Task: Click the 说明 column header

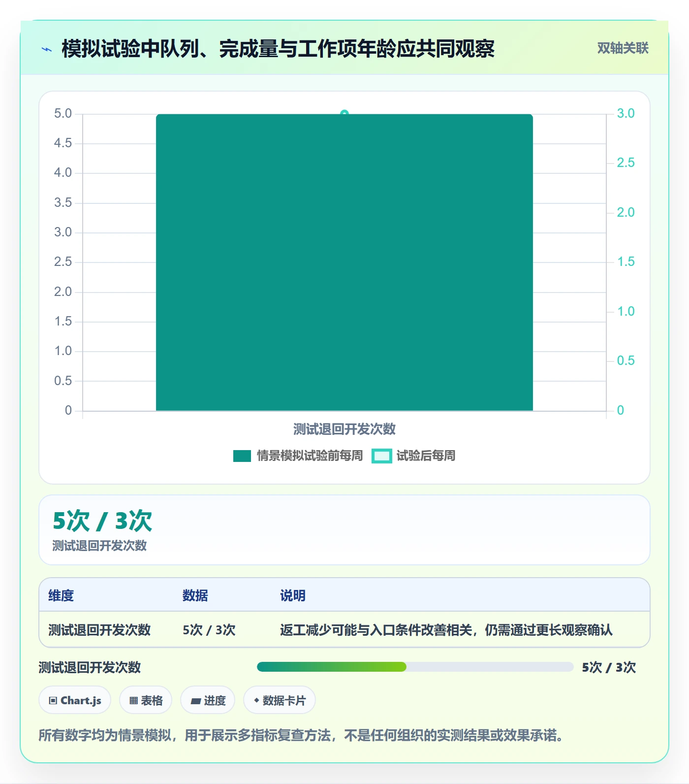Action: pyautogui.click(x=292, y=596)
